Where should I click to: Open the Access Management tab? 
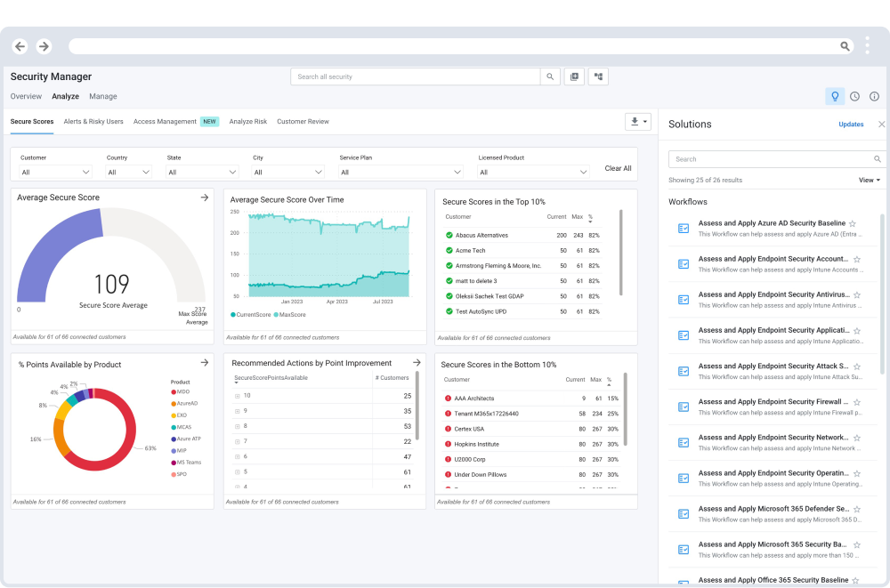[x=165, y=122]
